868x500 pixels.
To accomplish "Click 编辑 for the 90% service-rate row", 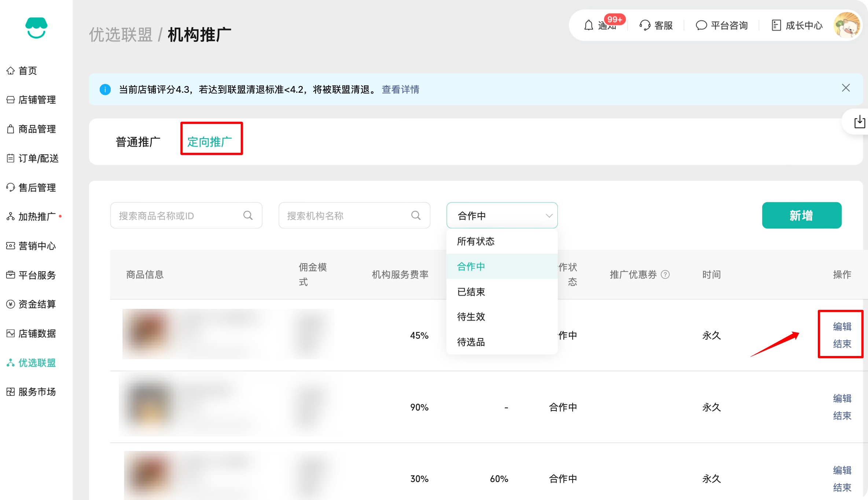I will pyautogui.click(x=842, y=398).
